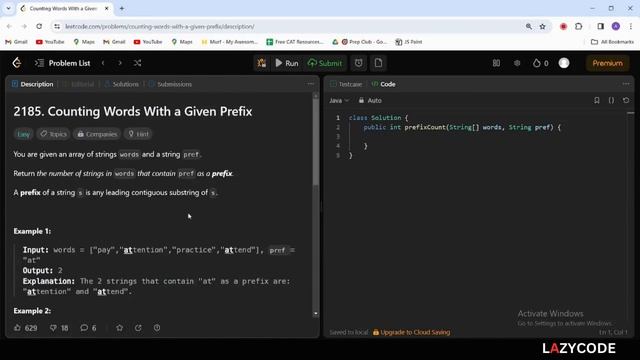Screen dimensions: 640x360
Task: Click the description panel scrollbar thumb
Action: tap(316, 143)
